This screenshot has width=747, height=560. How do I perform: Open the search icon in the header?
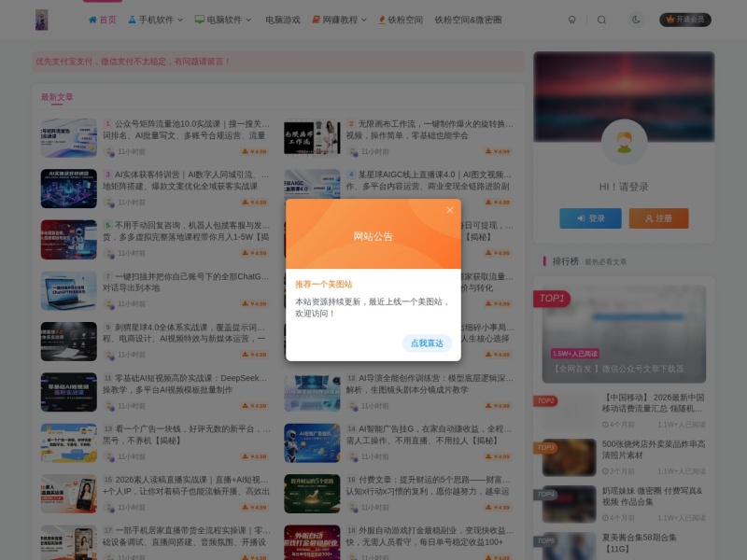coord(601,20)
